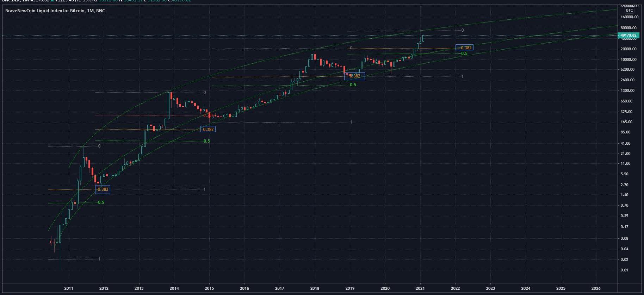This screenshot has width=644, height=295.
Task: Click the green 0.5 level label near 2015
Action: point(207,141)
